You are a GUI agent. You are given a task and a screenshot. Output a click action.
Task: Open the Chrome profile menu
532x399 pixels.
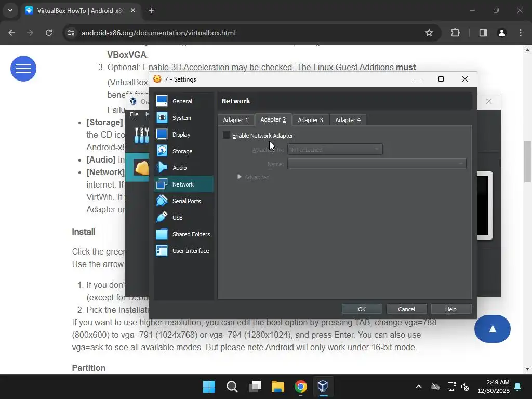pyautogui.click(x=502, y=33)
